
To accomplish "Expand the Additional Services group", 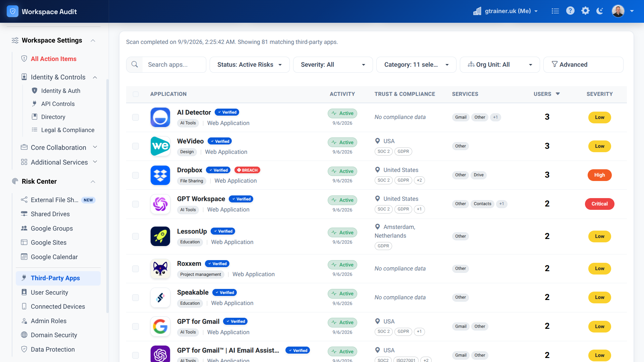I will 95,162.
